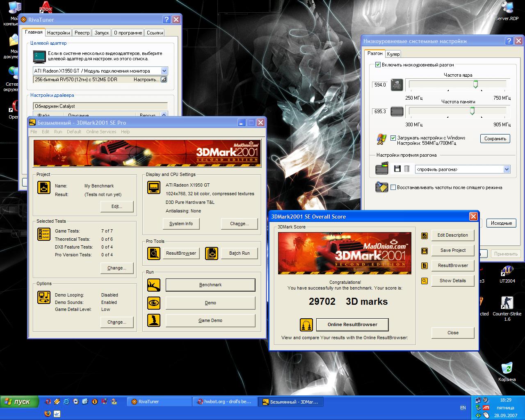Open the Server.RDP desktop icon
The image size is (525, 420).
tap(507, 11)
